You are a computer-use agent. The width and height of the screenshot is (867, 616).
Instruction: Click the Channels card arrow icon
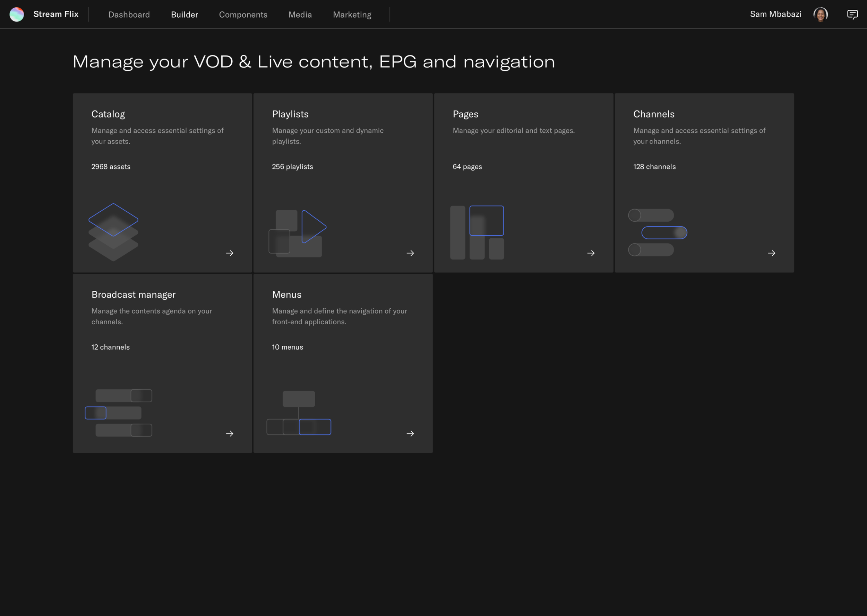[x=772, y=253]
